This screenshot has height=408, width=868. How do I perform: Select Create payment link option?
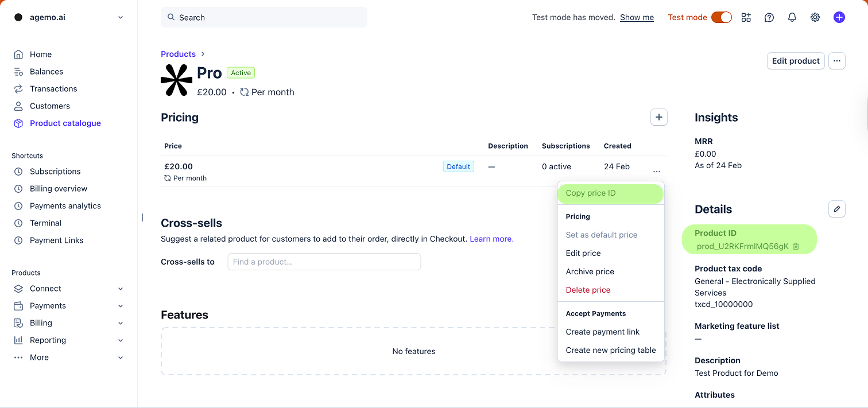[x=602, y=332]
